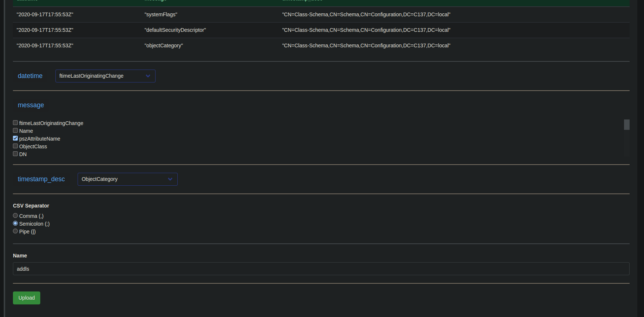
Task: Select the "systemFlags" table cell
Action: tap(161, 14)
